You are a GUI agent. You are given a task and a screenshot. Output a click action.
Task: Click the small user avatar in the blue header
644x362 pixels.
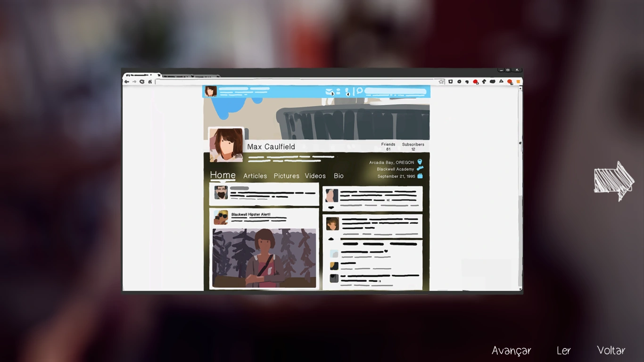[211, 91]
